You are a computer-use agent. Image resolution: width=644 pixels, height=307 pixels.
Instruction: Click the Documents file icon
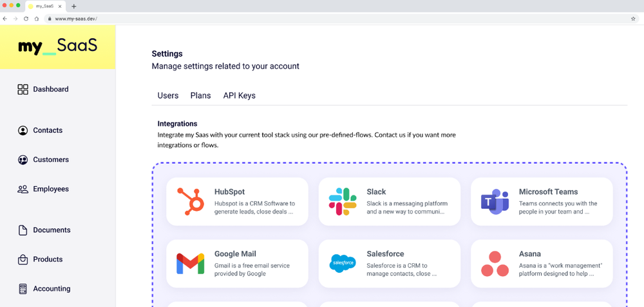pyautogui.click(x=23, y=230)
